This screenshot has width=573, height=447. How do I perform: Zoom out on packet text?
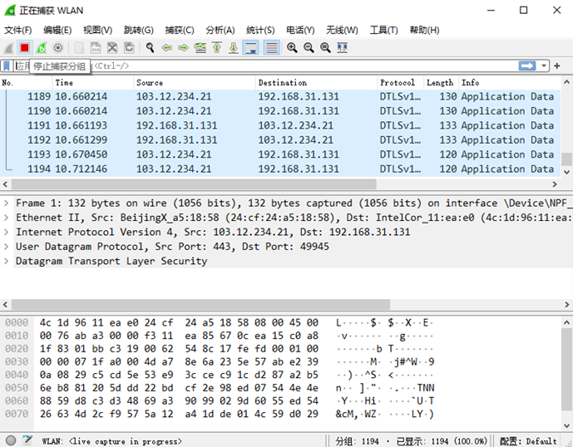[x=309, y=48]
